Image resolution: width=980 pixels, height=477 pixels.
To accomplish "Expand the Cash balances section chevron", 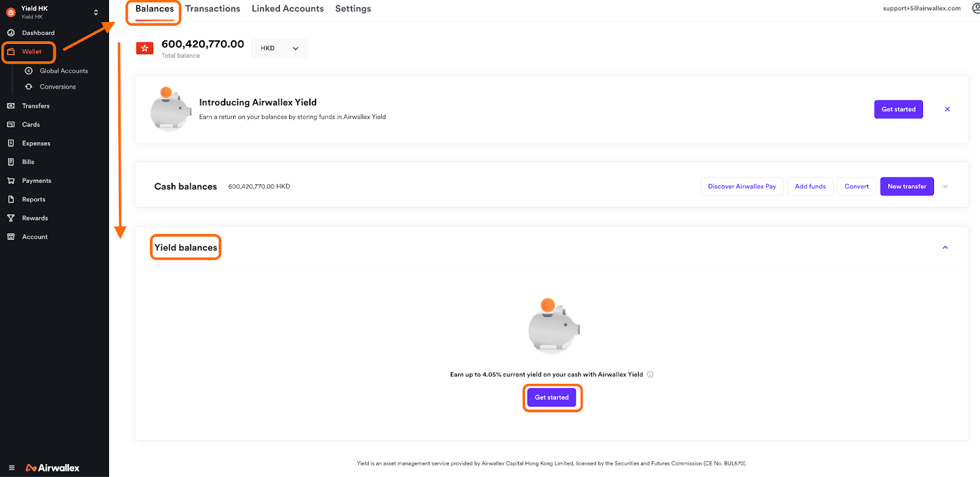I will [945, 187].
